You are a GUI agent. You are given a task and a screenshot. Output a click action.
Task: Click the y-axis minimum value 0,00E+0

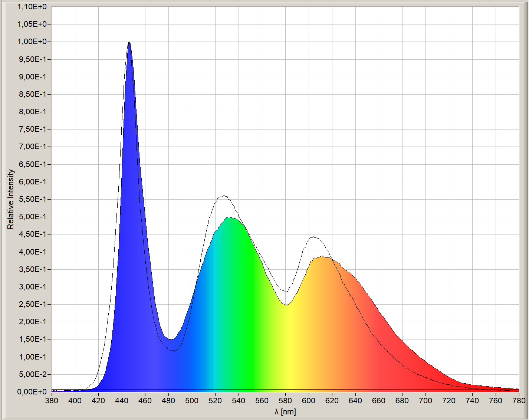point(32,392)
